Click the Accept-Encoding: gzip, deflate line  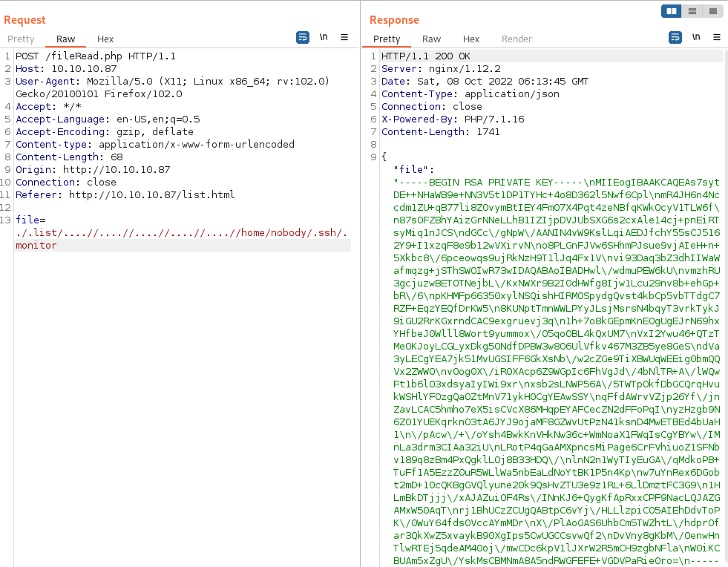(x=105, y=132)
